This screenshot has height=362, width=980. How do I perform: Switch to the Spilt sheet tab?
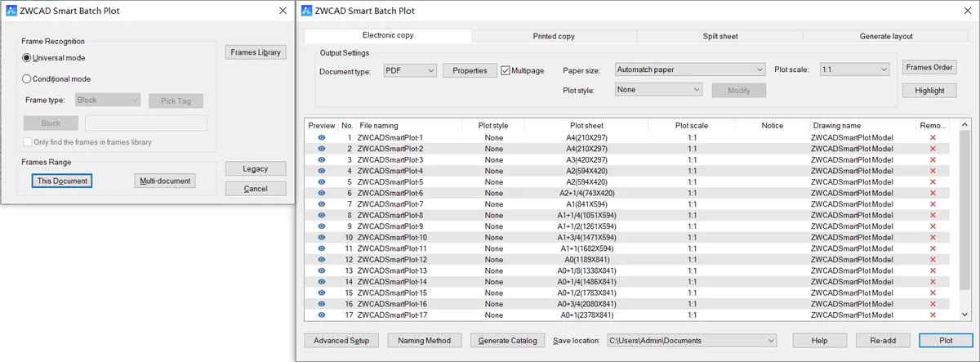(720, 36)
